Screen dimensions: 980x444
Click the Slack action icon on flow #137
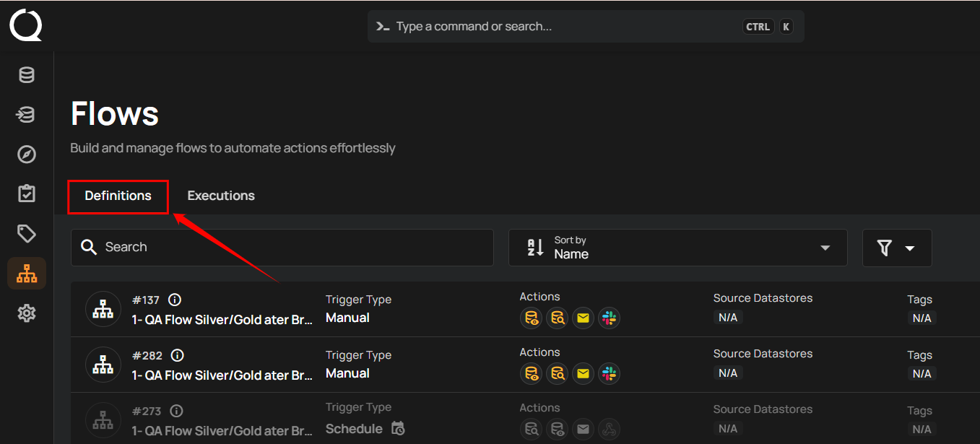point(609,318)
